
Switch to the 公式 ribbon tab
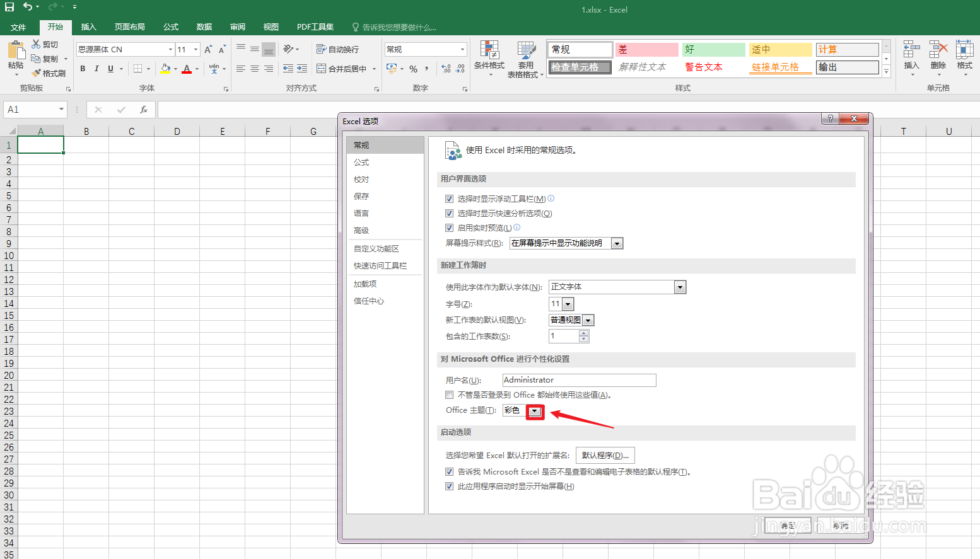171,27
